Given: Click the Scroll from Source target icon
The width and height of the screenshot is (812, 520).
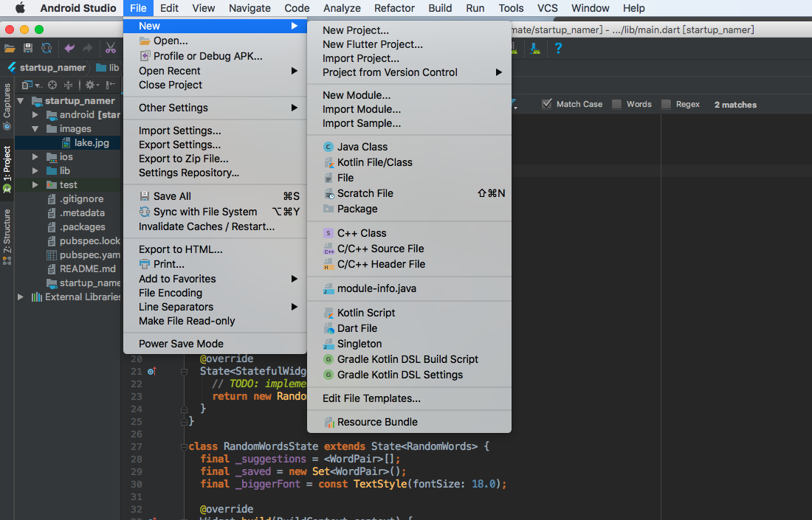Looking at the screenshot, I should [x=52, y=85].
